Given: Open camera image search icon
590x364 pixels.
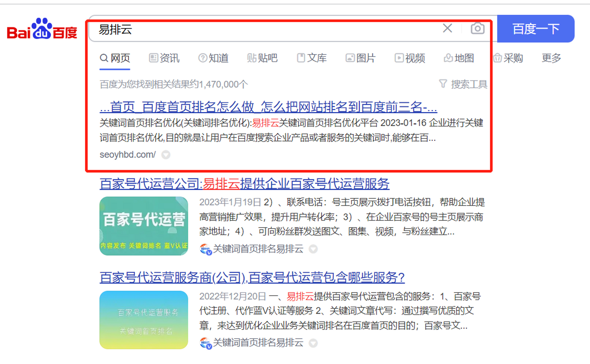Looking at the screenshot, I should click(x=478, y=28).
